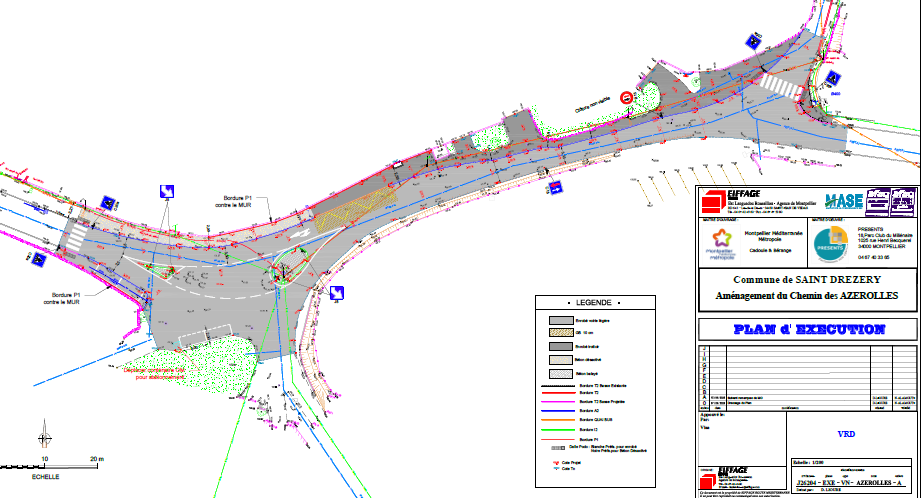Click the pedestrian sign right of northeast crosswalk

coord(833,78)
